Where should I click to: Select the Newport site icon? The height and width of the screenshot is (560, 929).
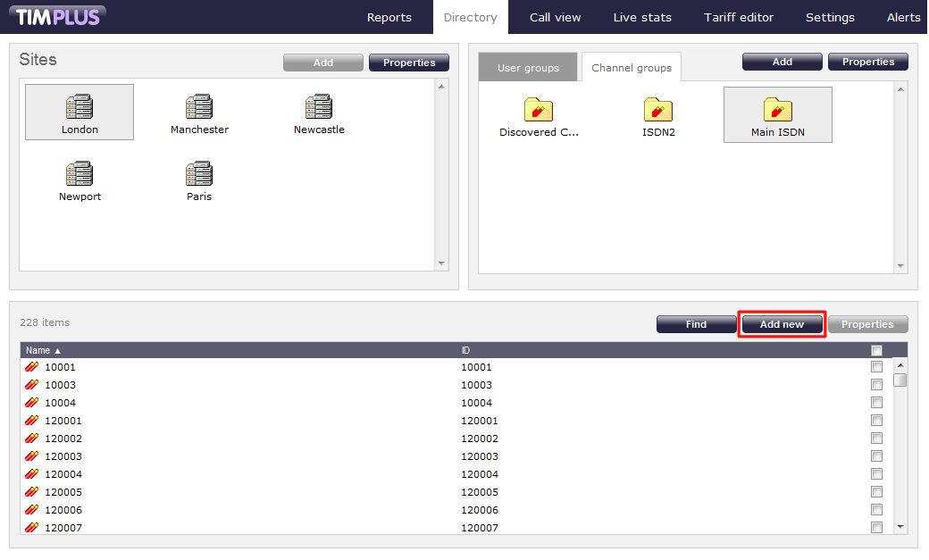[x=80, y=175]
